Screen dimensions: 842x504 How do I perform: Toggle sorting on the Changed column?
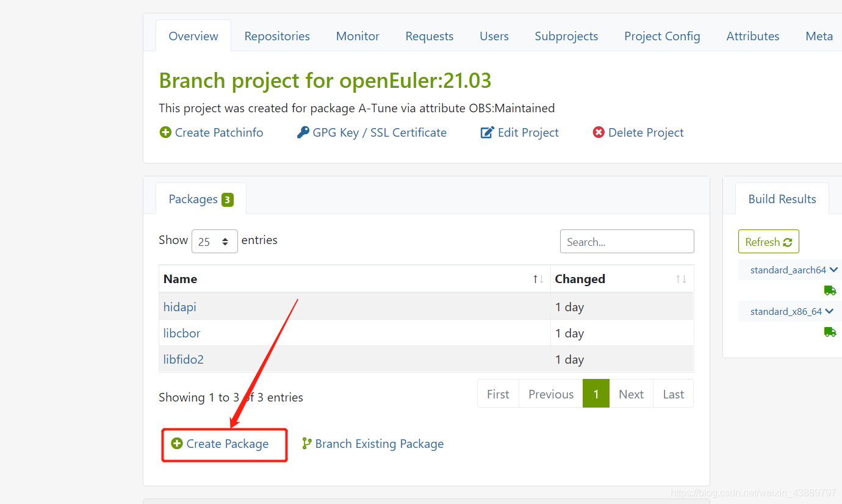[x=682, y=279]
